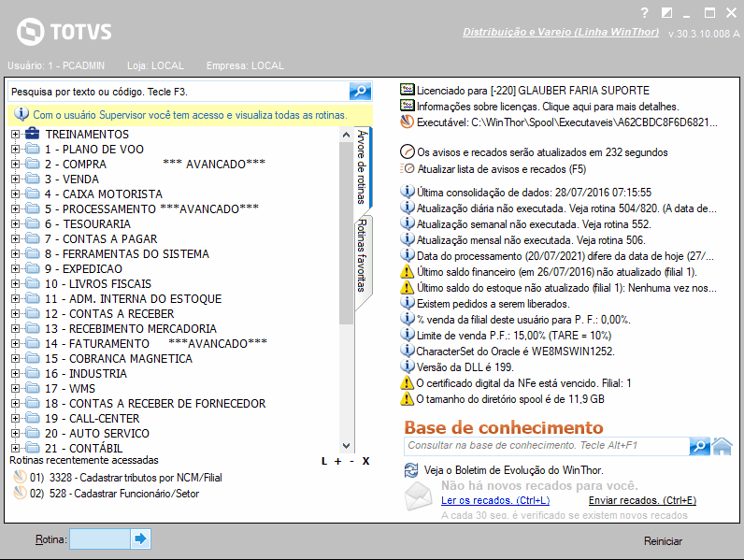Select 18 - CONTAS A RECEBER DE FORNECEDOR

point(155,403)
